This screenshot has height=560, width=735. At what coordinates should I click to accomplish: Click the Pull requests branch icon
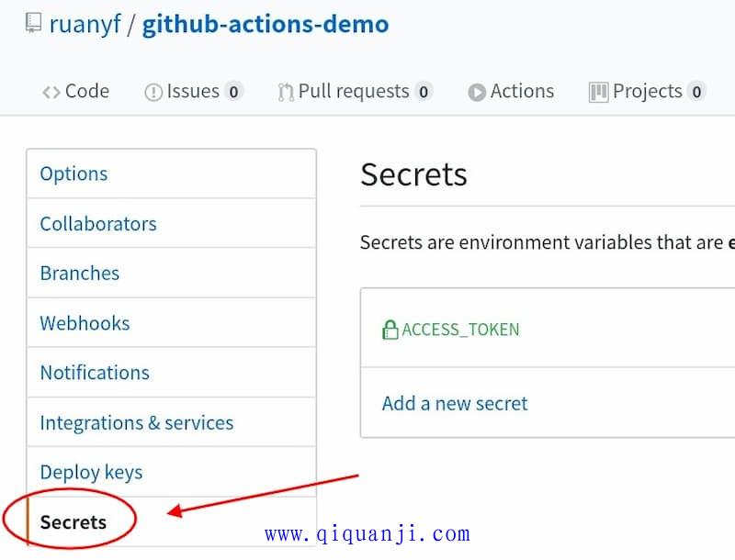[286, 92]
